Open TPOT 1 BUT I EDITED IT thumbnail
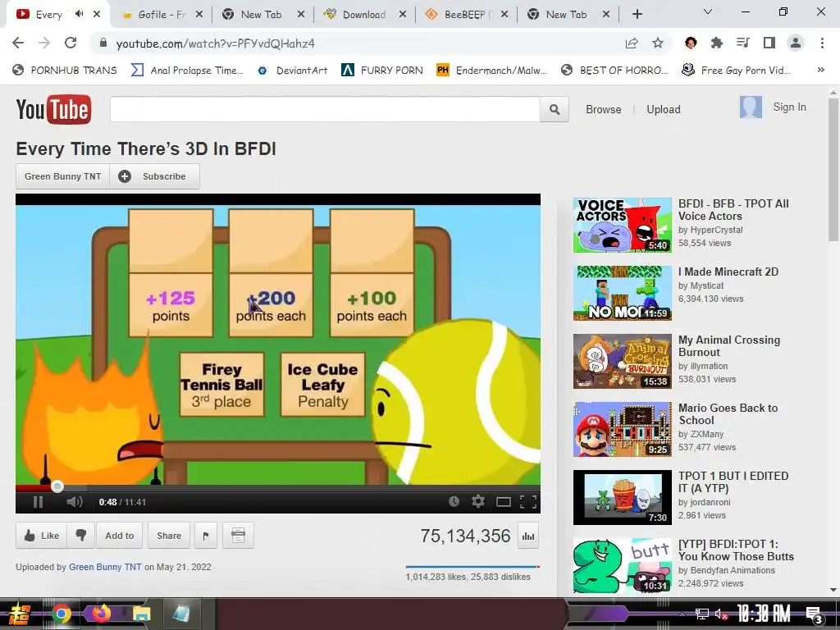Image resolution: width=840 pixels, height=630 pixels. pos(622,497)
